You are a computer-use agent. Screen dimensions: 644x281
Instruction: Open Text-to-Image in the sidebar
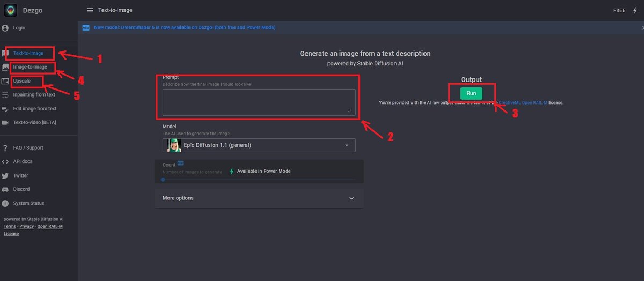pos(28,53)
